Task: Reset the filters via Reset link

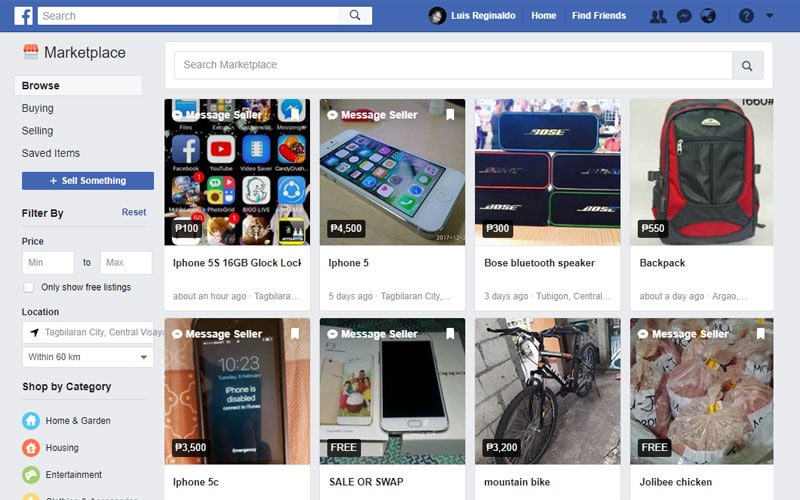Action: tap(134, 212)
